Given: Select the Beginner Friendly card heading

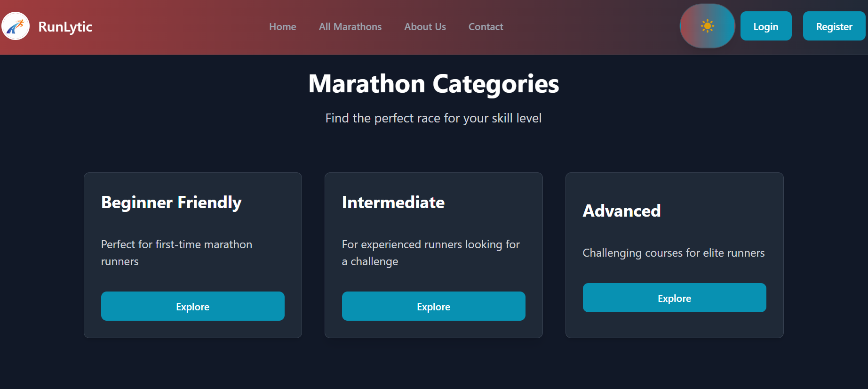Looking at the screenshot, I should point(171,203).
